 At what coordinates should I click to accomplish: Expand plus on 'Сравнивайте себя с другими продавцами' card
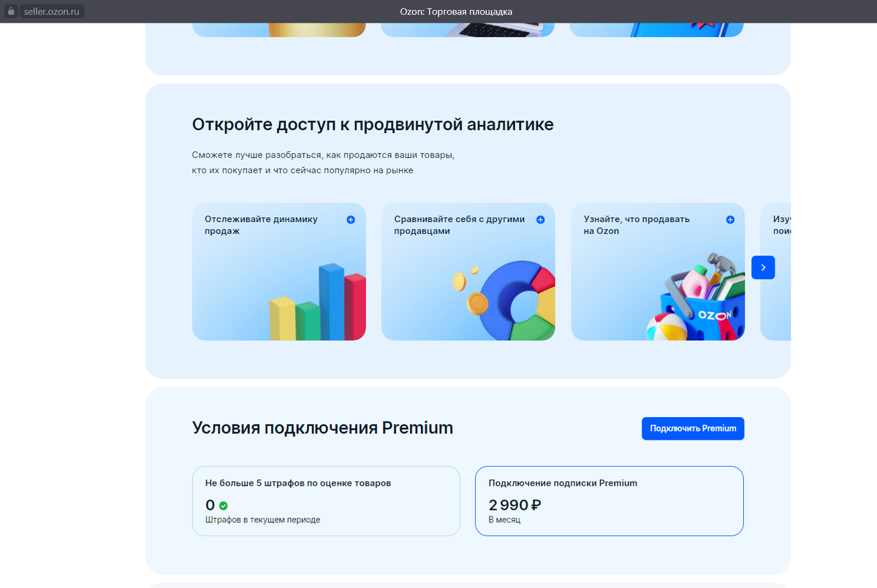540,219
